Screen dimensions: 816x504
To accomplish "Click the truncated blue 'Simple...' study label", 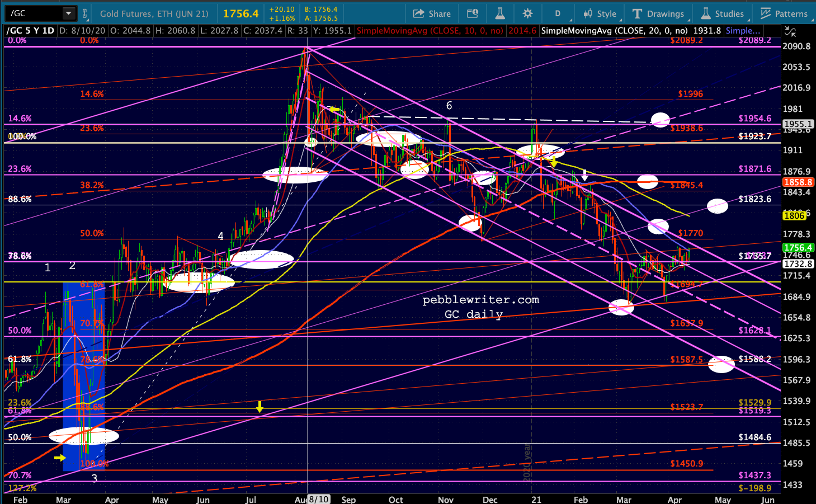I will 743,31.
